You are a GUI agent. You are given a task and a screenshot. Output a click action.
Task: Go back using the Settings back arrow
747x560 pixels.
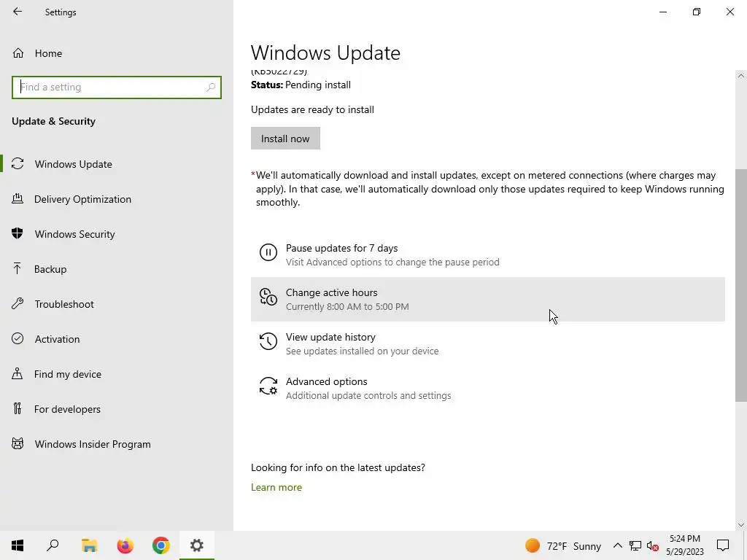[x=18, y=12]
